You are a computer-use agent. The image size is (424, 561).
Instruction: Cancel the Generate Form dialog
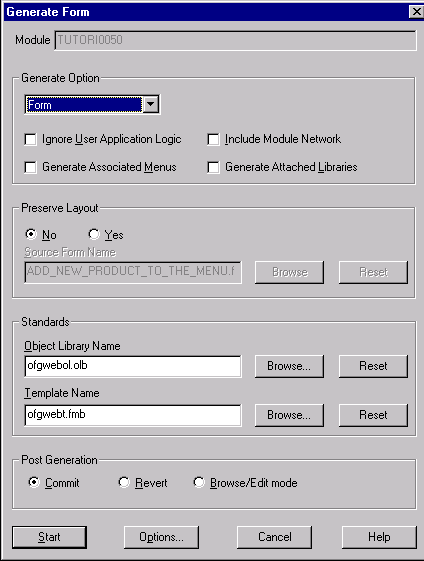(274, 537)
